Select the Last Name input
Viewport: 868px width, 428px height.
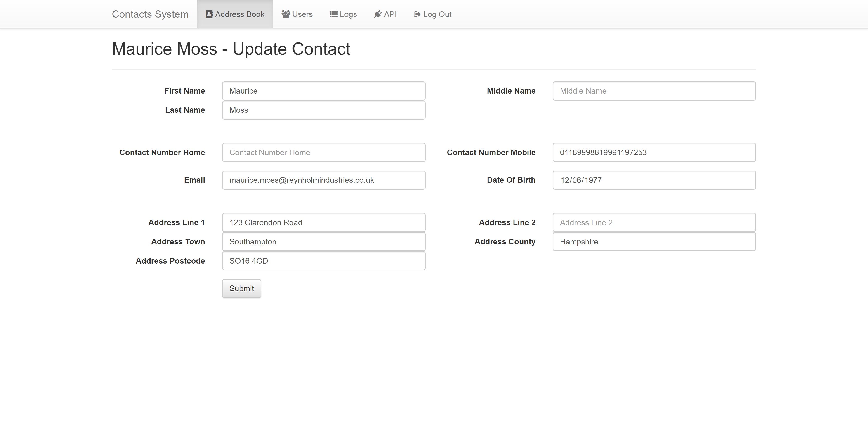324,110
